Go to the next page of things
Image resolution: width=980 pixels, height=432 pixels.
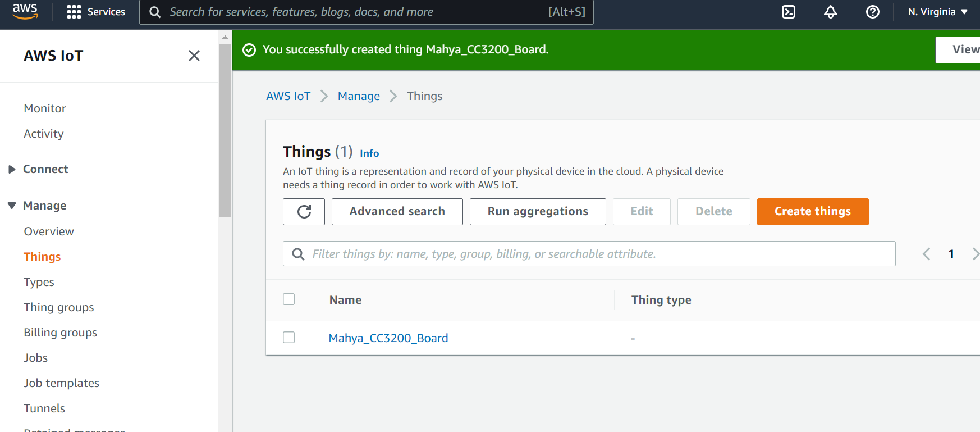tap(975, 254)
